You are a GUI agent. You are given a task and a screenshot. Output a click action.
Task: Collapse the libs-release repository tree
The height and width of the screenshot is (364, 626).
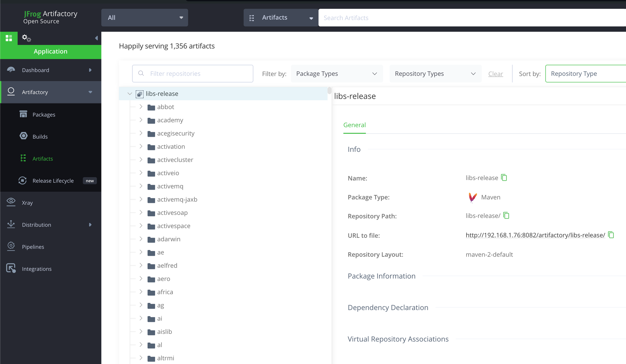(x=130, y=94)
